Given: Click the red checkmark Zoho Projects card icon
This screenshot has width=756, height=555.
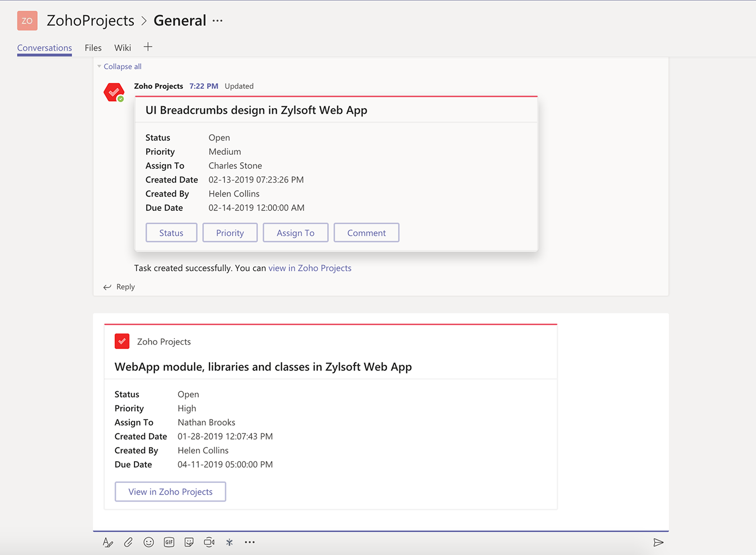Looking at the screenshot, I should 122,341.
